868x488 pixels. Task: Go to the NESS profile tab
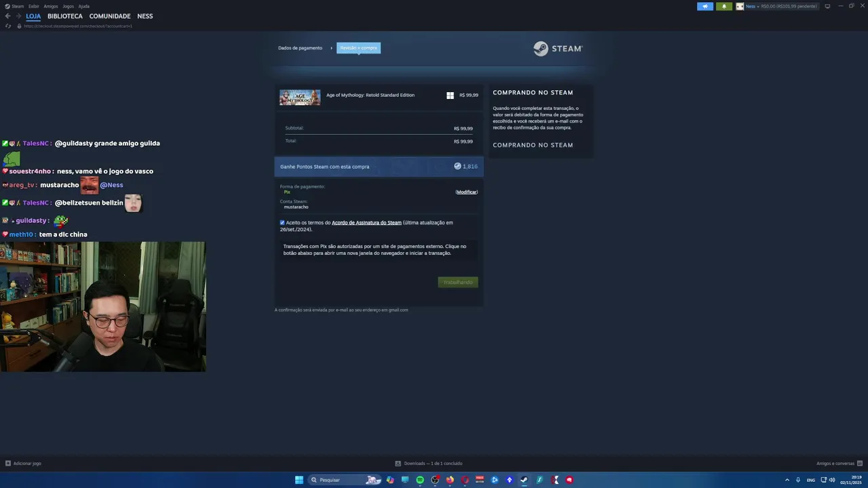tap(145, 16)
